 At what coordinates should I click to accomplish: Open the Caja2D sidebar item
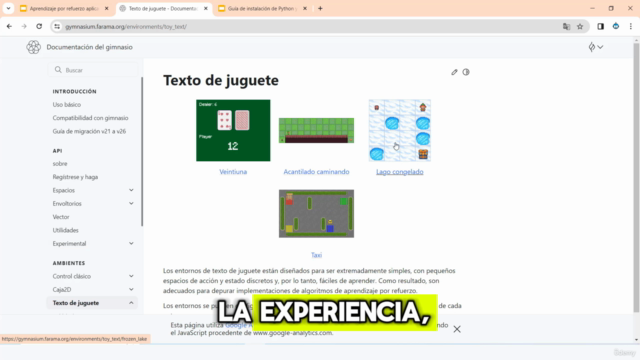coord(62,289)
